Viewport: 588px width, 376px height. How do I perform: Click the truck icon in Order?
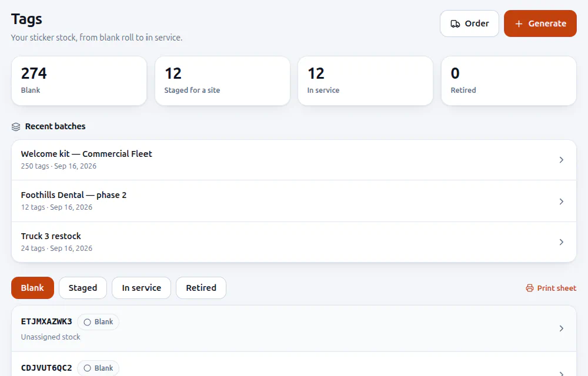455,24
